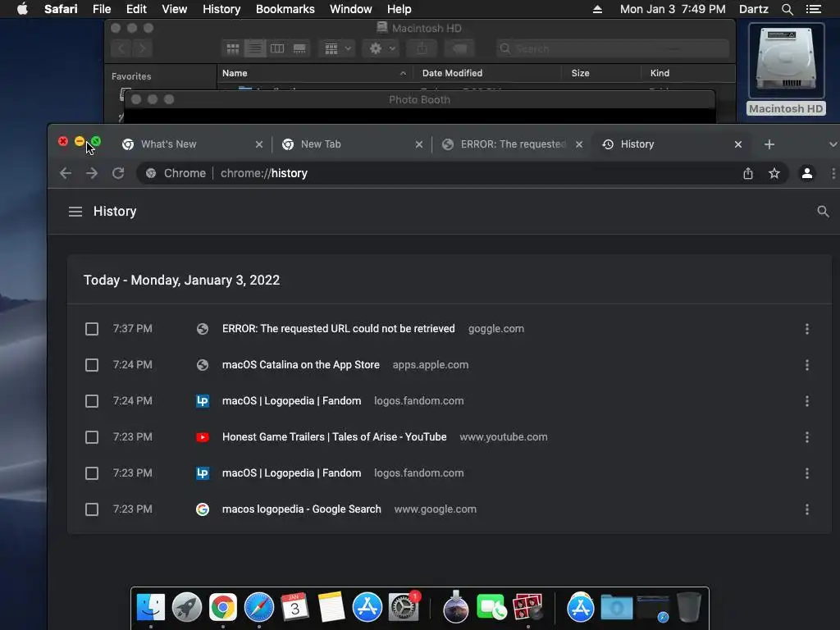Open System Preferences from the Dock
Screen dimensions: 840x630
point(404,608)
